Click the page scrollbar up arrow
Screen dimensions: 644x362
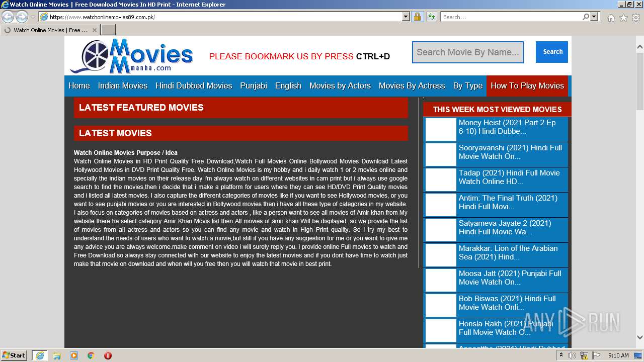point(639,47)
